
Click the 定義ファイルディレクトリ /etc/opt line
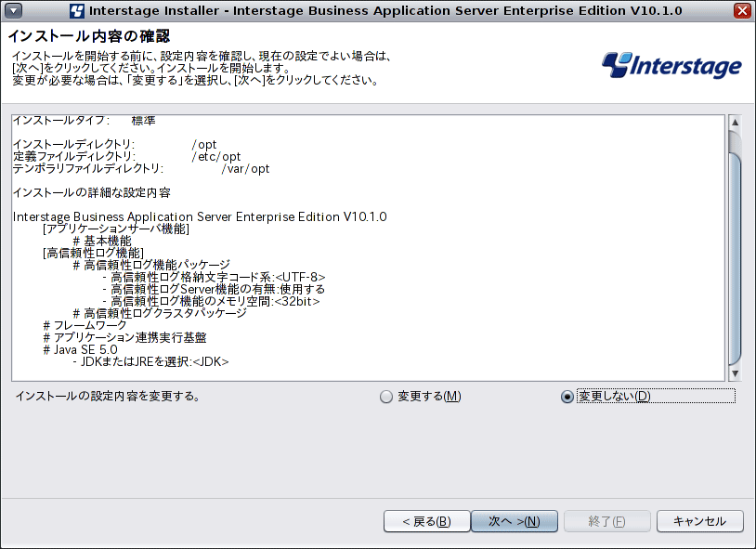(127, 157)
